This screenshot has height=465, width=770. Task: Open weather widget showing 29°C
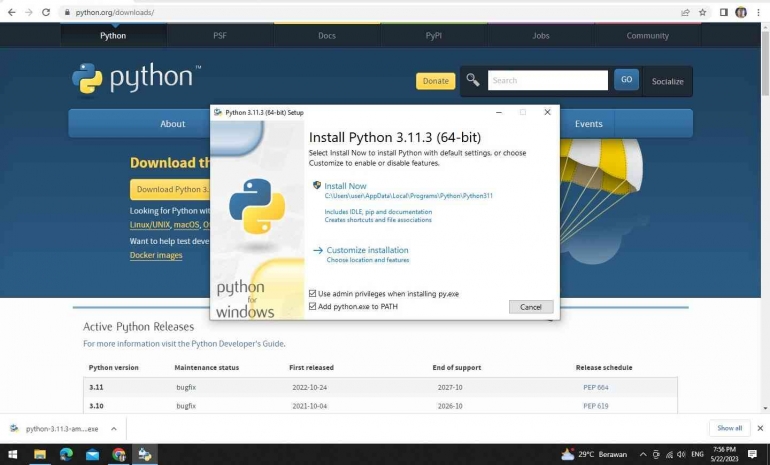pyautogui.click(x=594, y=454)
